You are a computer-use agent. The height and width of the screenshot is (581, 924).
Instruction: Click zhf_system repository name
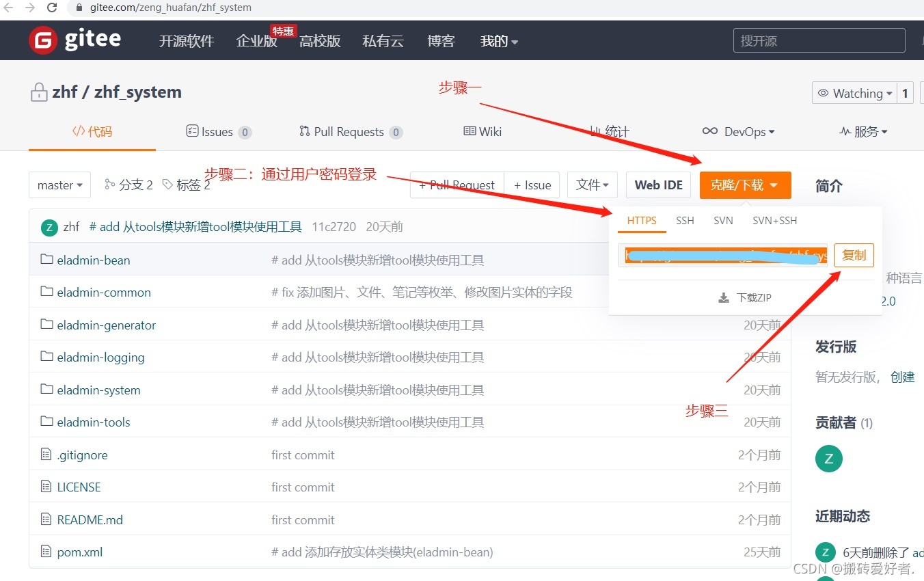tap(138, 92)
